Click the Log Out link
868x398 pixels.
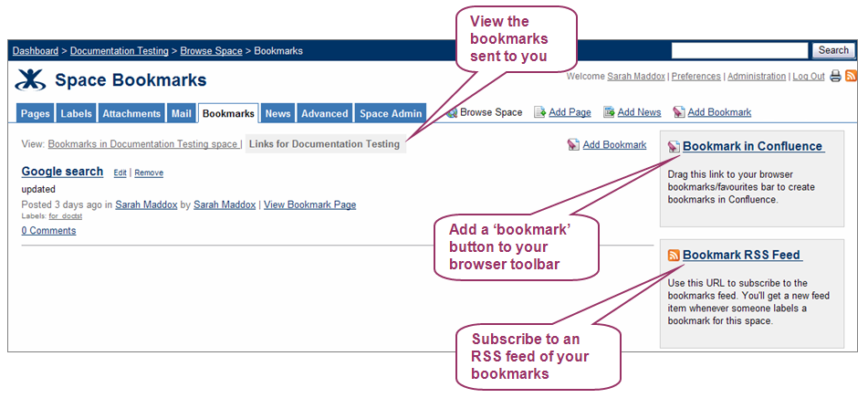[x=809, y=77]
